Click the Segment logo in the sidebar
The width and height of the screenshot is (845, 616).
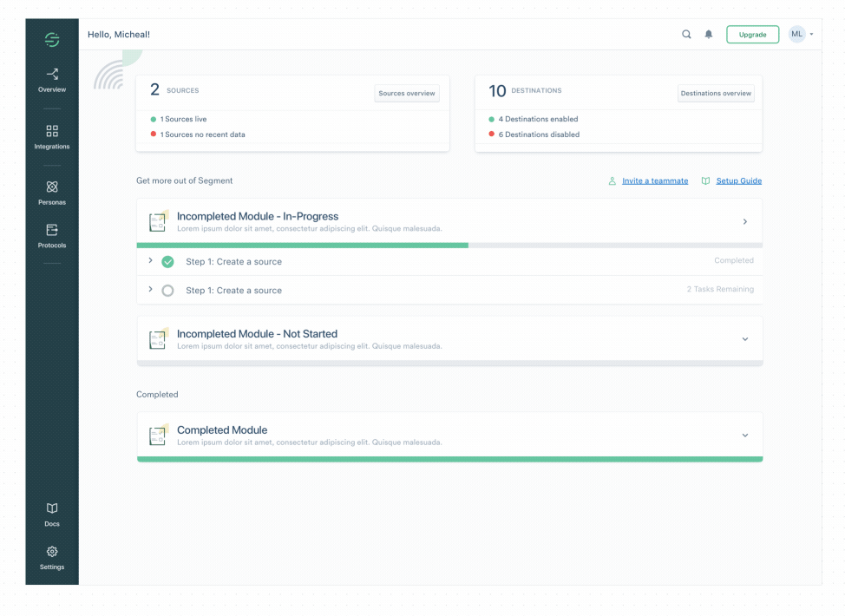click(52, 39)
